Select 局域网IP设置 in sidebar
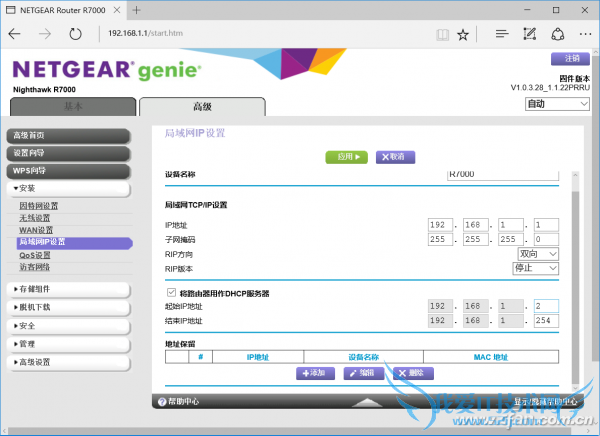Image resolution: width=600 pixels, height=436 pixels. [75, 243]
